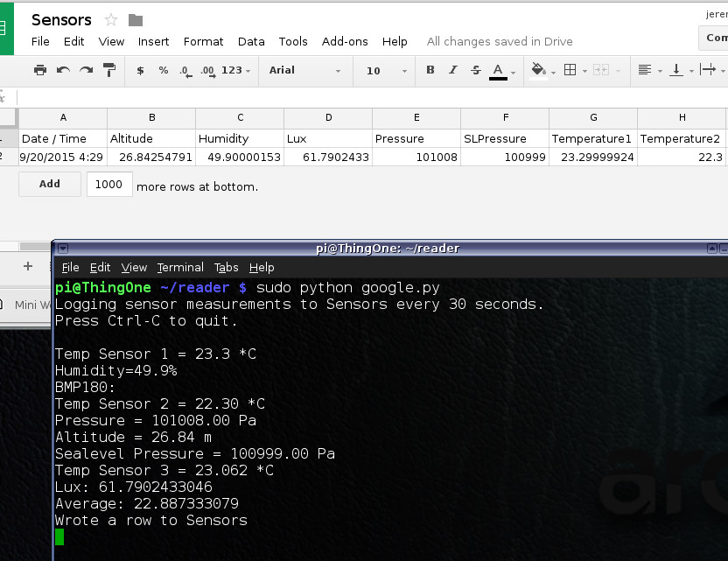Toggle strikethrough formatting
This screenshot has width=728, height=561.
(x=475, y=70)
